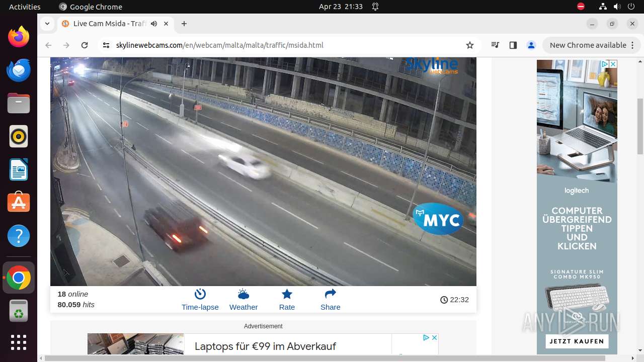Rate this webcam
644x362 pixels.
coord(287,300)
